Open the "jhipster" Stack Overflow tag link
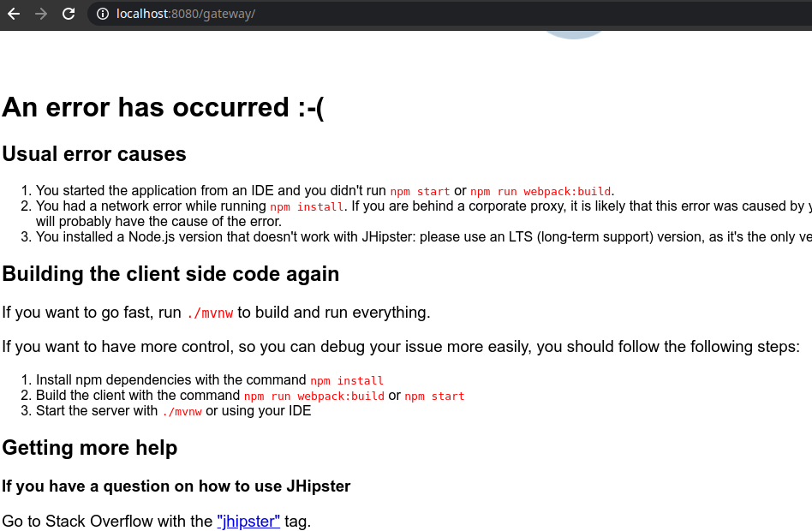Screen dimensions: 812x531 click(248, 522)
